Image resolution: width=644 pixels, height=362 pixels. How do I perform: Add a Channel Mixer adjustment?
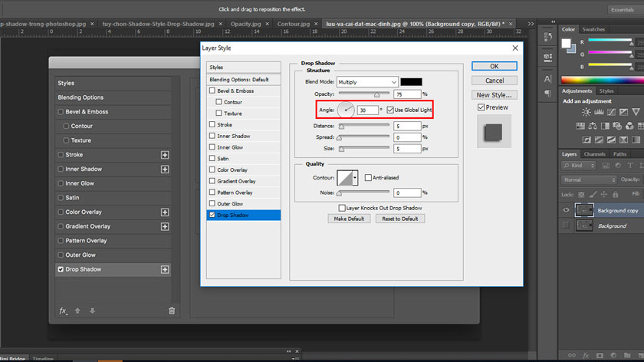click(629, 126)
